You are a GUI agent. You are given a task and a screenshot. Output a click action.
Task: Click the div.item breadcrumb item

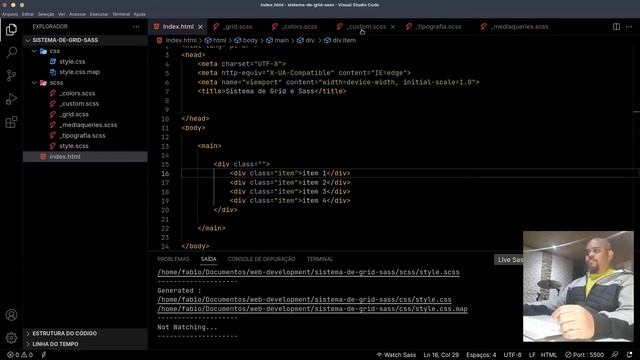click(x=340, y=40)
